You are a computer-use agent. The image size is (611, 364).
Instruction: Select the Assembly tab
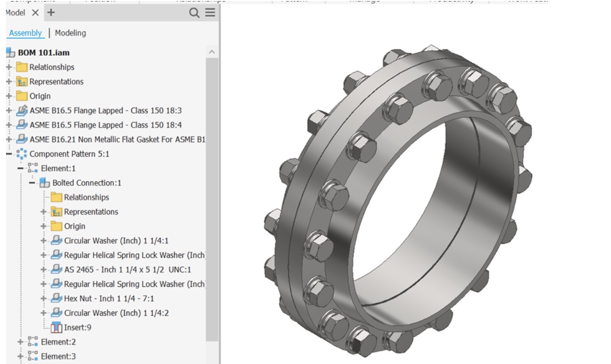point(25,33)
